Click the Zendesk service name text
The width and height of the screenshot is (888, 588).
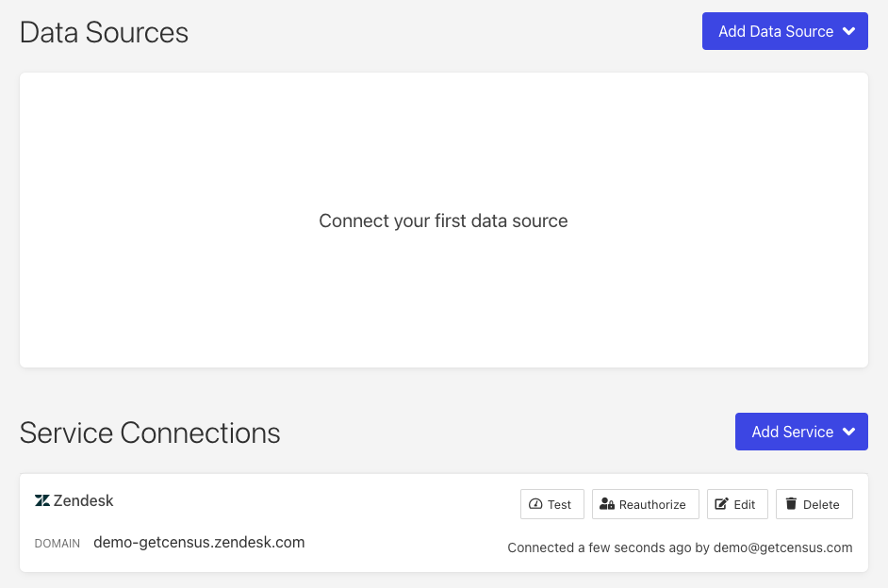pyautogui.click(x=83, y=501)
